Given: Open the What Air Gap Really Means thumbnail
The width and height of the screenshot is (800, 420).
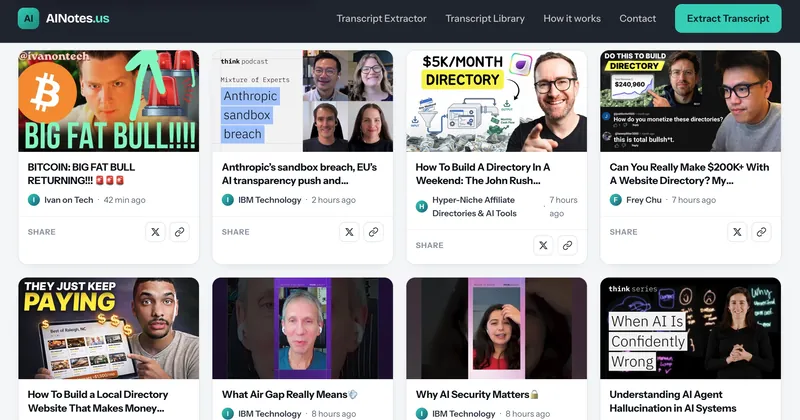Looking at the screenshot, I should [303, 328].
